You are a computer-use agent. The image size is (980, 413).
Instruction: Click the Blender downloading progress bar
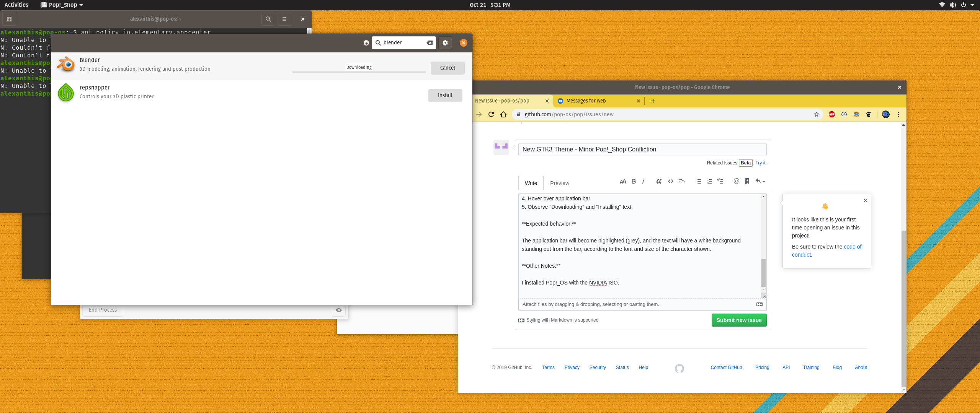[x=359, y=72]
